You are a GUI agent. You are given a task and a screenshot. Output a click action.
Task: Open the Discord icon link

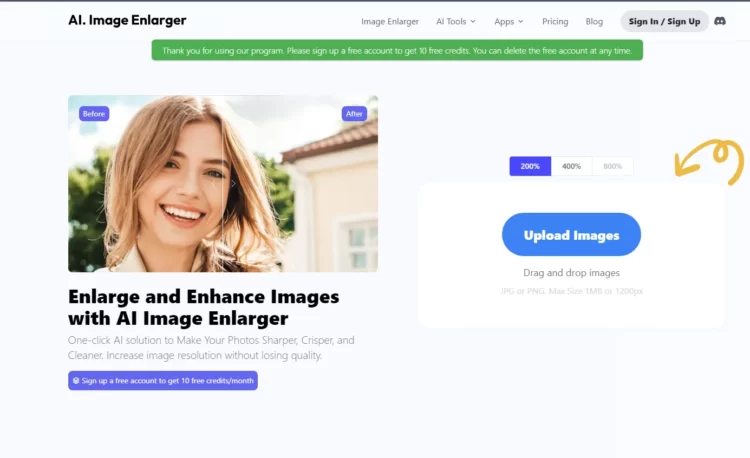click(719, 21)
